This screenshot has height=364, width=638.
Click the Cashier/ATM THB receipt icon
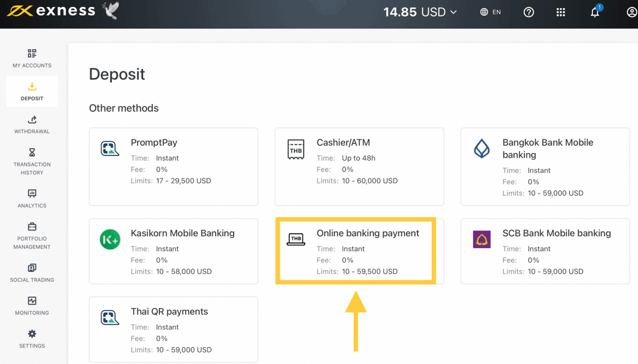pyautogui.click(x=296, y=149)
